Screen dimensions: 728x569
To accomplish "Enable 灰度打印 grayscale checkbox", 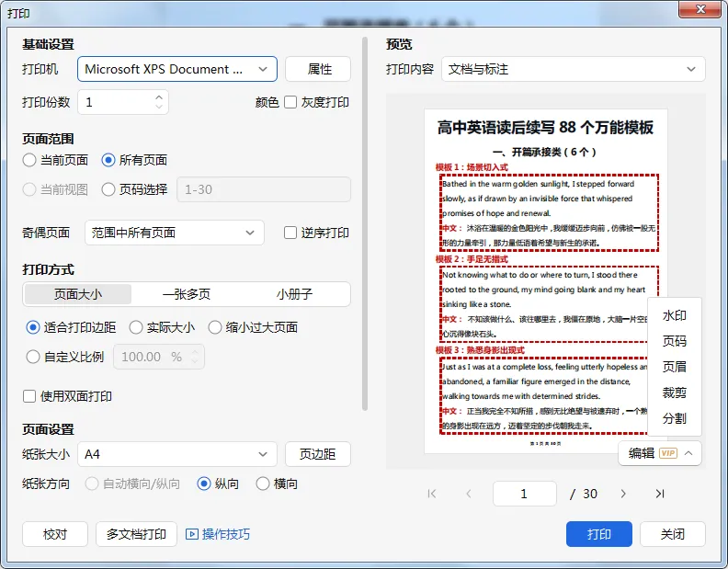I will point(290,102).
